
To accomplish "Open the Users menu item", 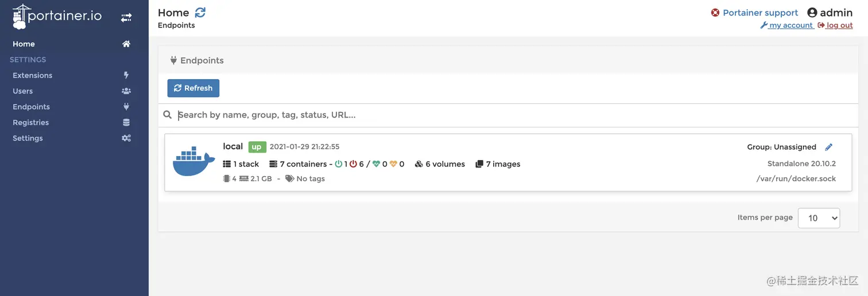I will 23,91.
